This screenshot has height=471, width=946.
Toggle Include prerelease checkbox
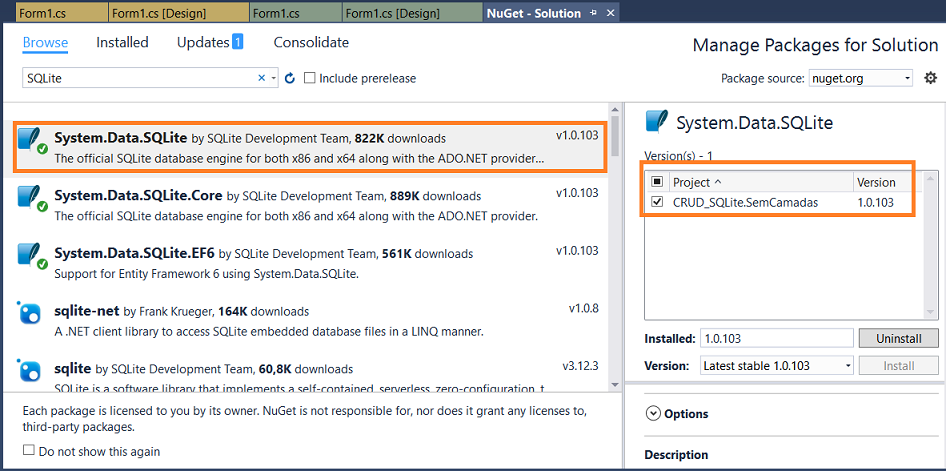coord(310,78)
